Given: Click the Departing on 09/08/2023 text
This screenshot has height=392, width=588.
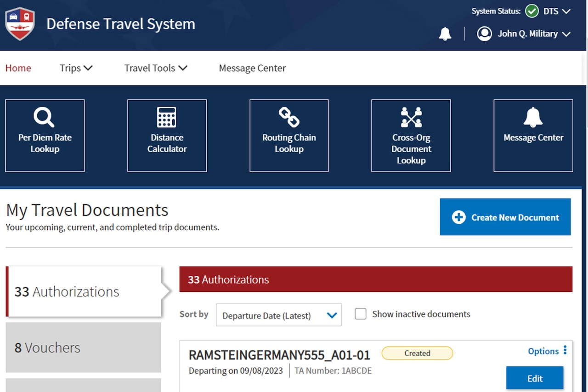Looking at the screenshot, I should [236, 370].
